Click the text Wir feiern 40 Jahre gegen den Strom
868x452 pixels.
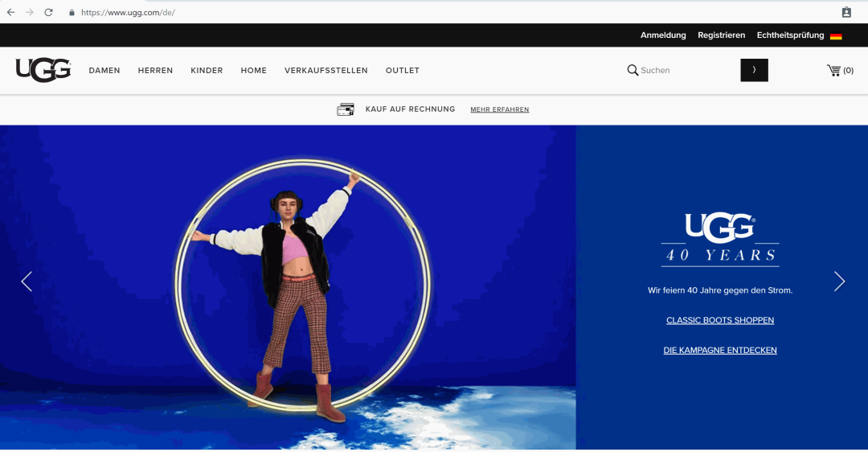tap(720, 290)
